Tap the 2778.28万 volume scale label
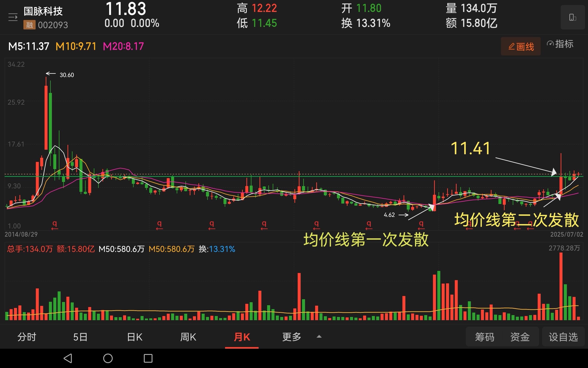Image resolution: width=588 pixels, height=368 pixels. pyautogui.click(x=564, y=248)
